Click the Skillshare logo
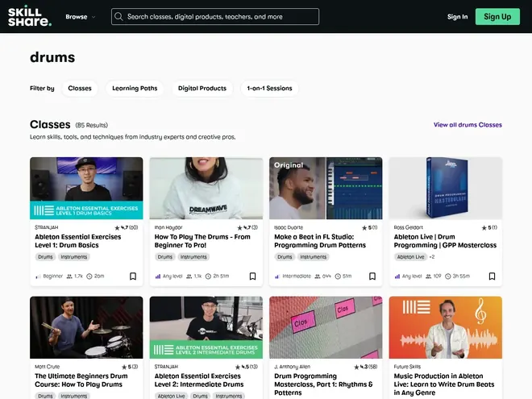This screenshot has height=399, width=532. pos(30,17)
